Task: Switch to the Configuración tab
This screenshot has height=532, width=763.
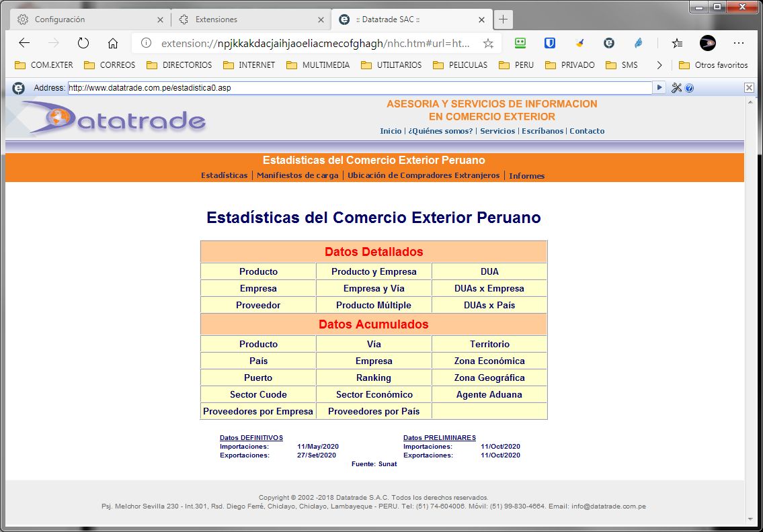Action: [90, 19]
